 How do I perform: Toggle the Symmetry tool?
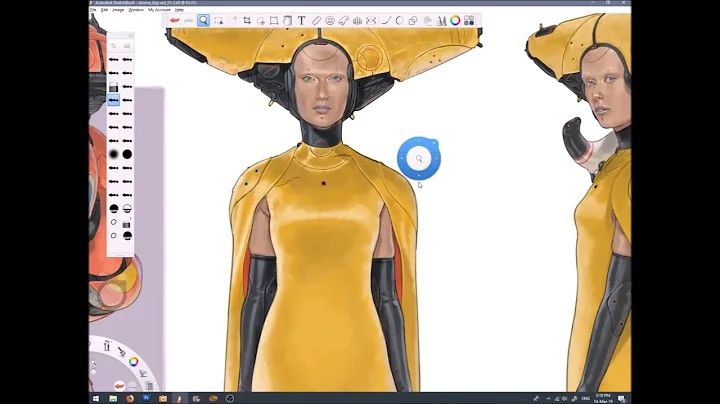click(x=371, y=21)
